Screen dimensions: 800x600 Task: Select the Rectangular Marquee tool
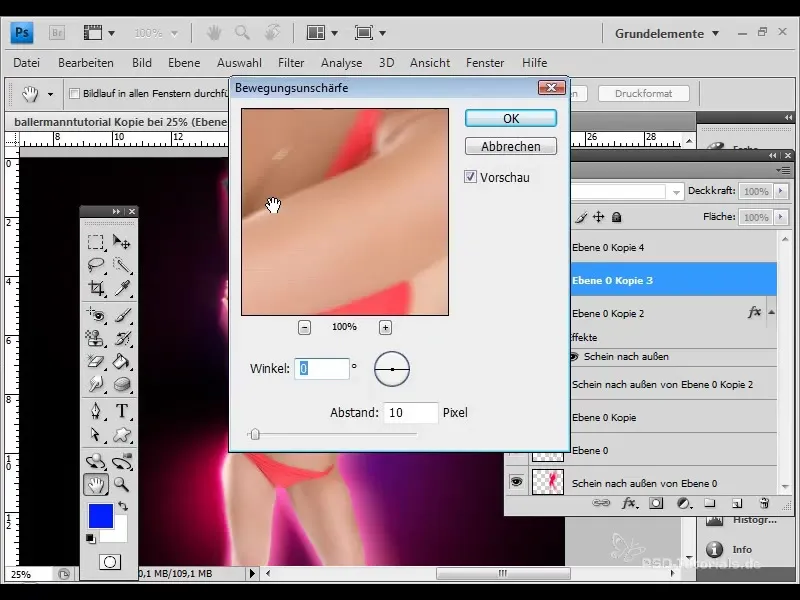95,241
